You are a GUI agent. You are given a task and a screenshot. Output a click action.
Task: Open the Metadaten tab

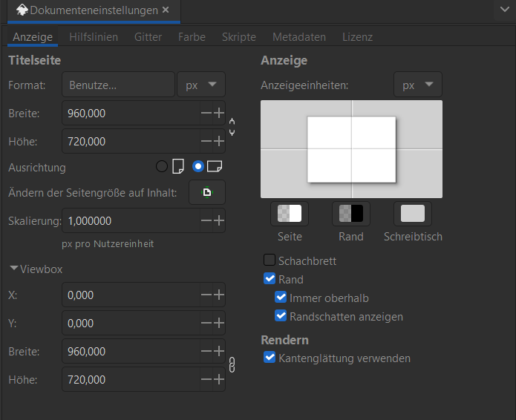(x=299, y=37)
